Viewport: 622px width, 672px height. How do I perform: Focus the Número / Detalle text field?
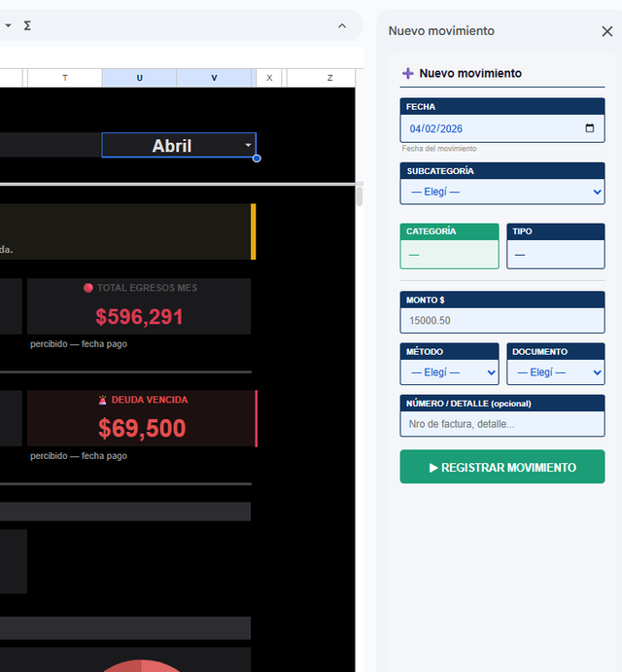tap(501, 424)
